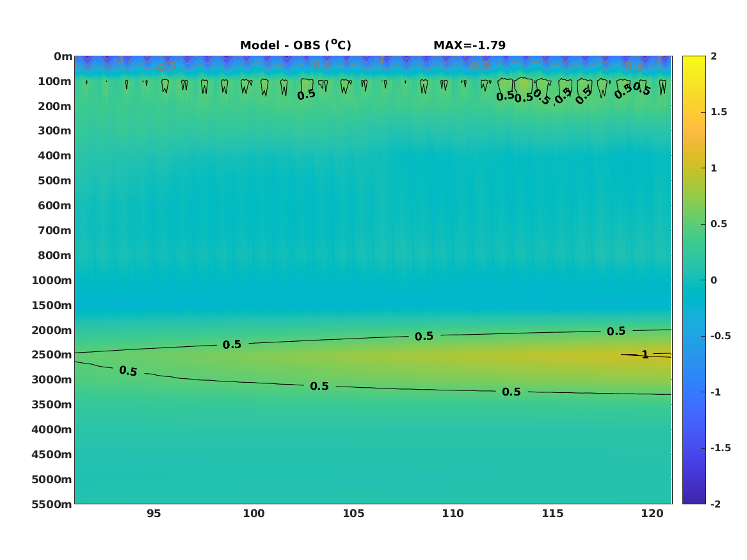Click the "700m" depth tick label
Image resolution: width=747 pixels, height=560 pixels.
(x=55, y=230)
